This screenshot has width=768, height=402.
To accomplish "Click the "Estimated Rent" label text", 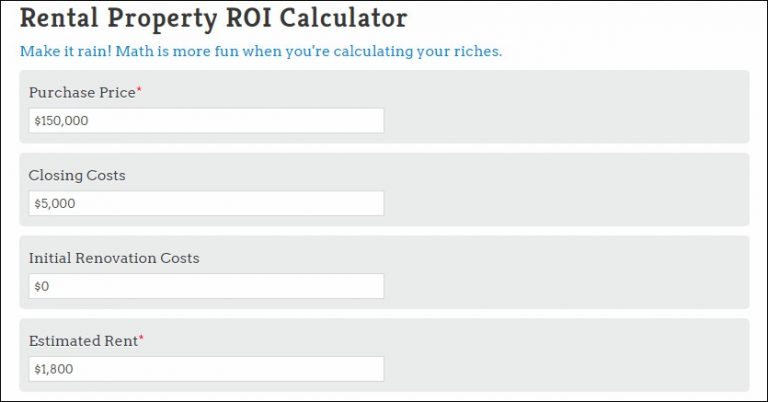I will click(83, 341).
